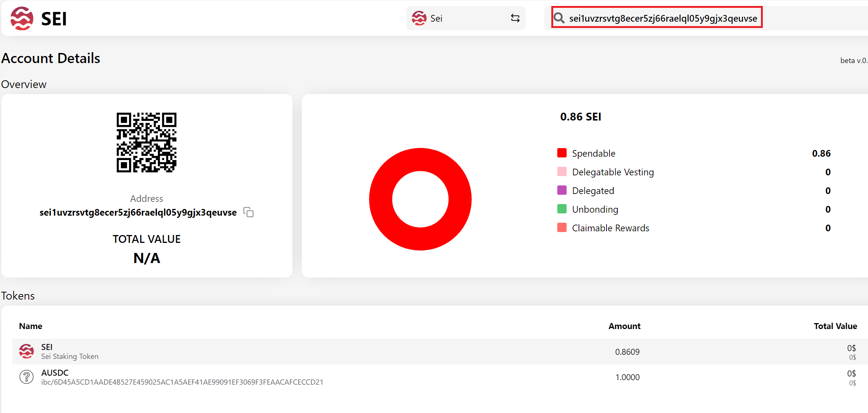
Task: Click the Delegatable Vesting pink swatch
Action: tap(562, 172)
